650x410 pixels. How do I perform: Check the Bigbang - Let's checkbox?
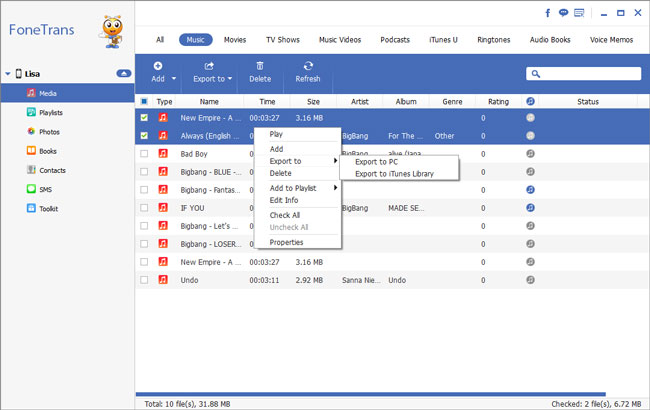[x=144, y=226]
